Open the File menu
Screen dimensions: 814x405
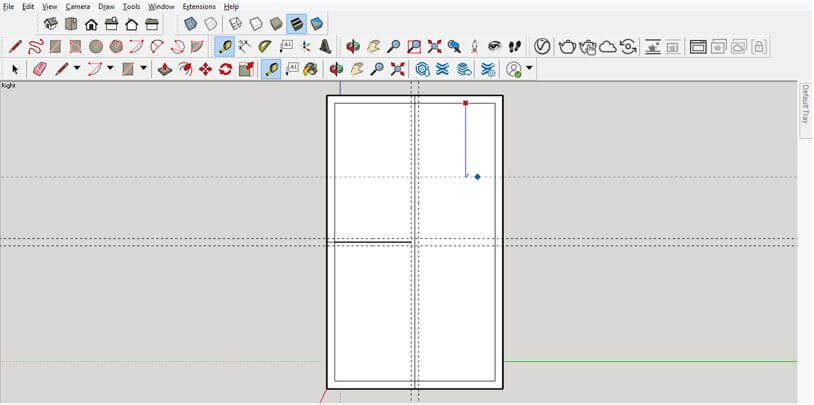(8, 7)
